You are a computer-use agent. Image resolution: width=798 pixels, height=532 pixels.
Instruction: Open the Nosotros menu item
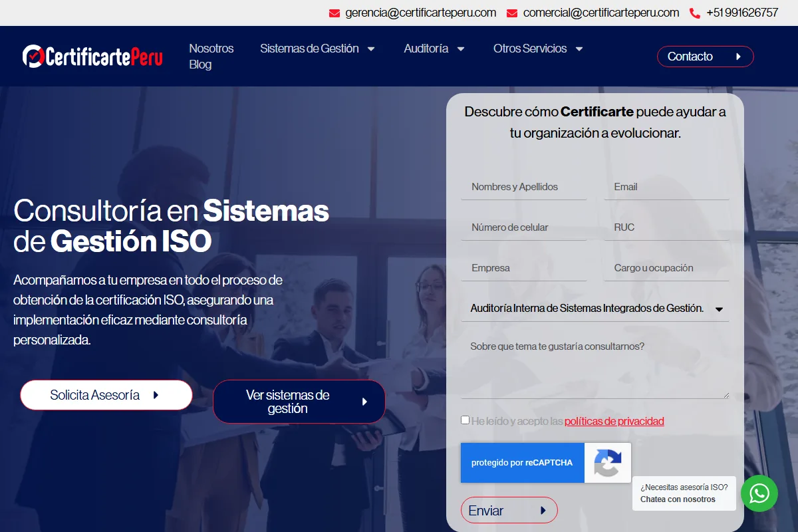click(x=211, y=49)
